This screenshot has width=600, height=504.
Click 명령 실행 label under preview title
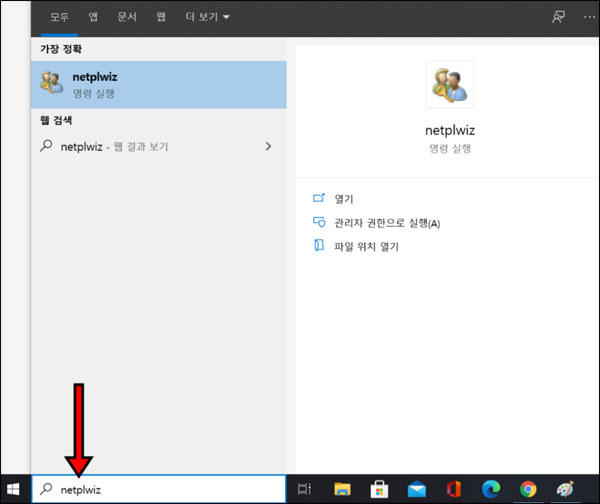pos(450,148)
